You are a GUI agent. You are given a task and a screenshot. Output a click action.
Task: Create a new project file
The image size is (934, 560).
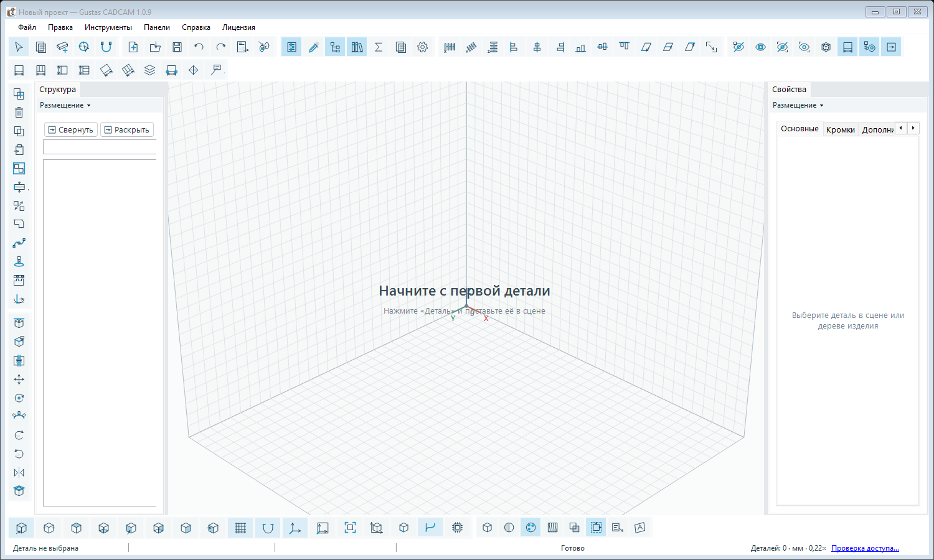[133, 47]
